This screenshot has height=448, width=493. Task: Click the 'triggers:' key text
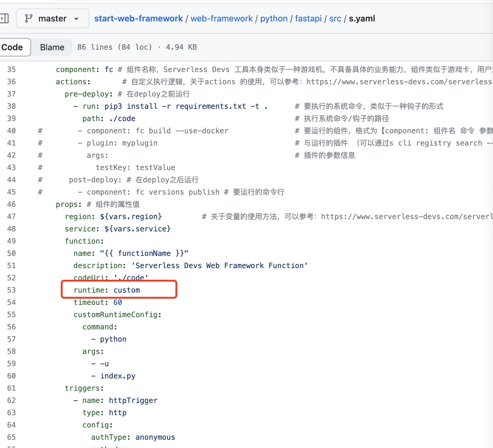(84, 388)
